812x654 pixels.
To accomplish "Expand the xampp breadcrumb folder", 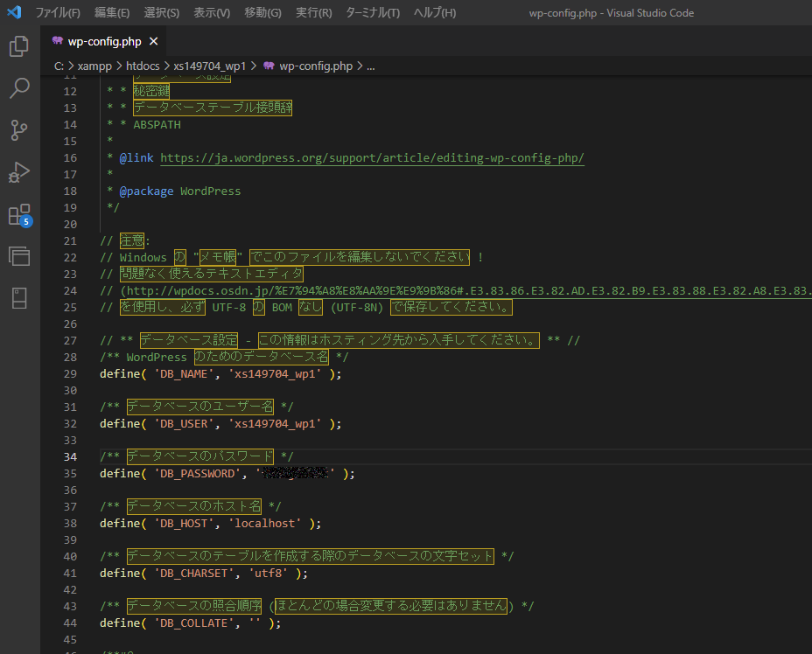I will (x=94, y=66).
